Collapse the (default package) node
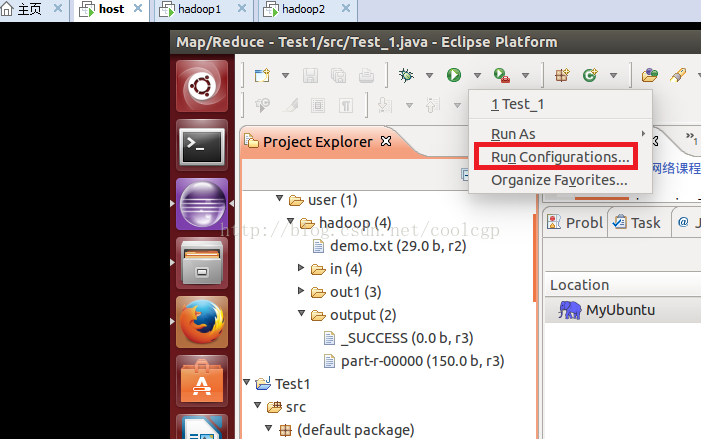The height and width of the screenshot is (439, 701). pos(268,428)
